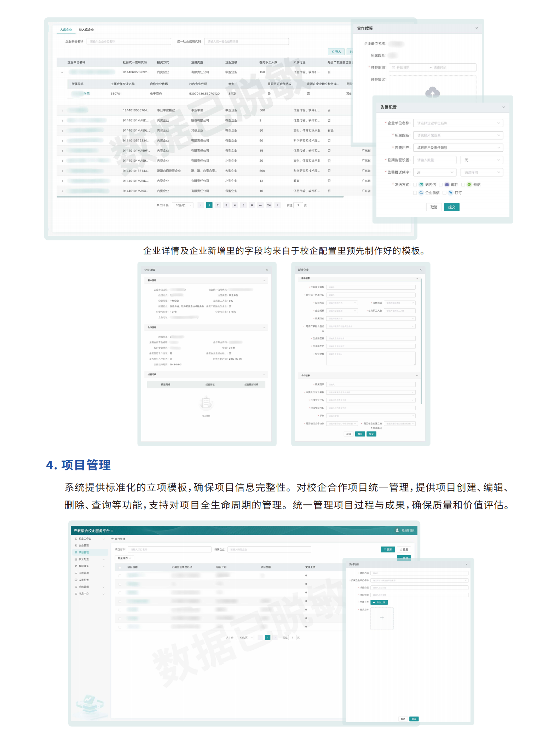This screenshot has height=753, width=560.
Task: Enable the 站内信 checkbox
Action: pyautogui.click(x=415, y=185)
